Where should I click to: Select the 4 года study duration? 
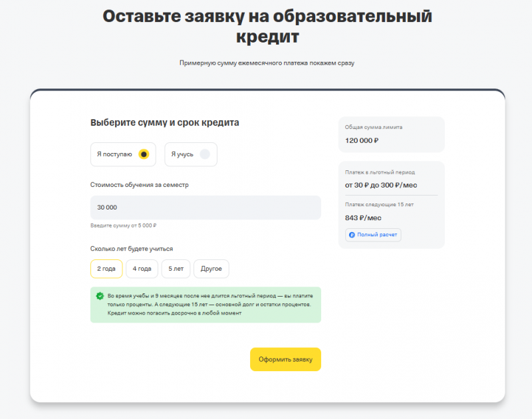(x=142, y=269)
